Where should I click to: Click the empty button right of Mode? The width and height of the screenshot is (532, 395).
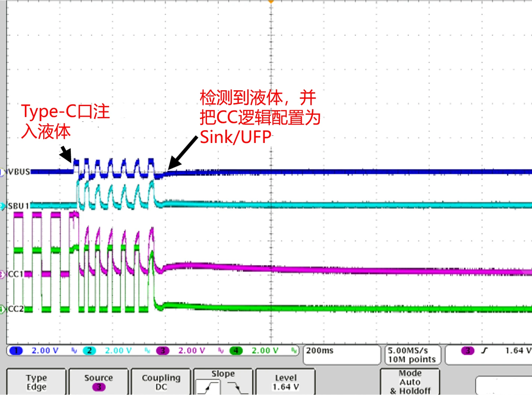(503, 385)
